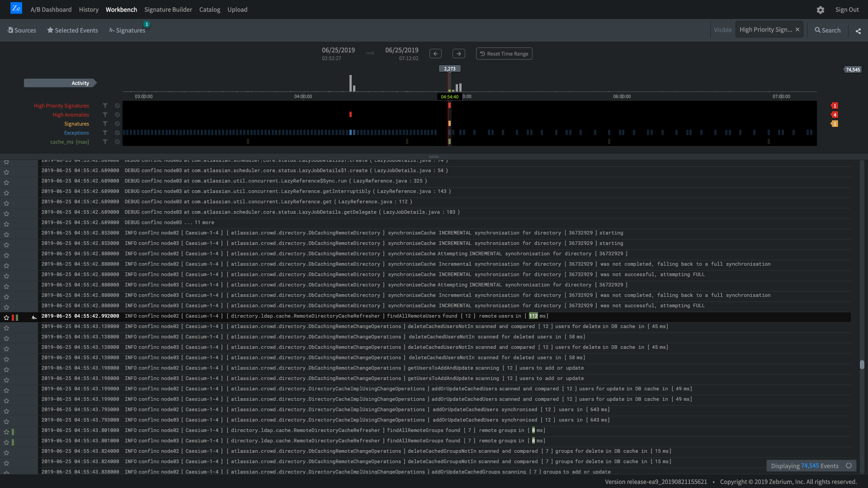Click Reset Time Range button
This screenshot has width=868, height=488.
[x=504, y=54]
